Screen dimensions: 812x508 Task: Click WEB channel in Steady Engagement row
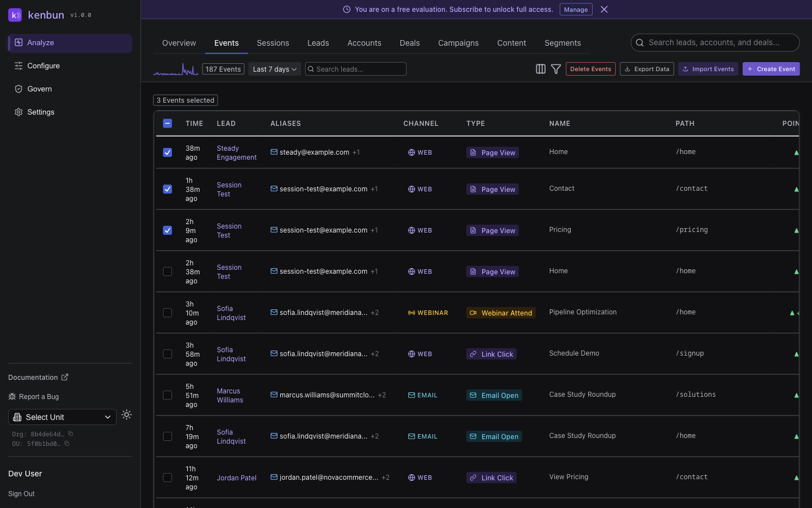click(x=420, y=152)
